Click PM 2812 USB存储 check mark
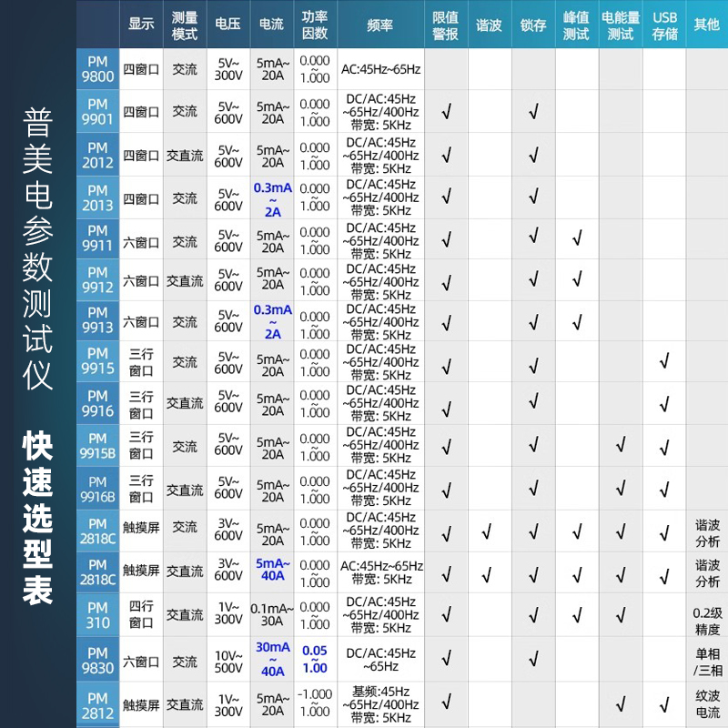 pyautogui.click(x=664, y=704)
